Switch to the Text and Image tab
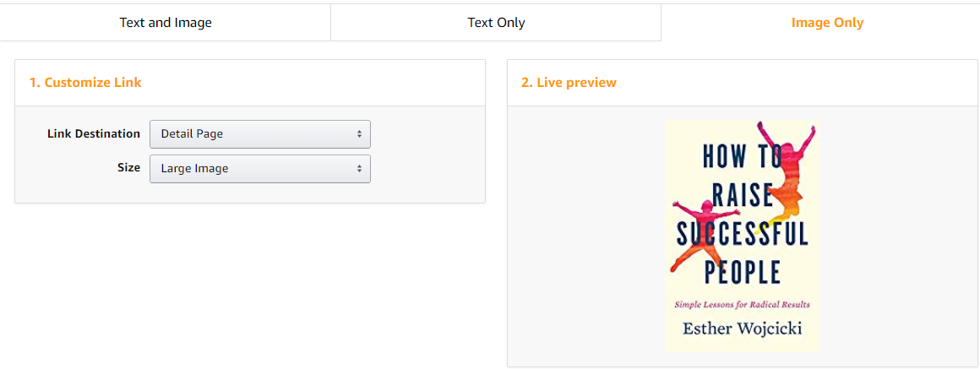This screenshot has height=369, width=980. (166, 23)
